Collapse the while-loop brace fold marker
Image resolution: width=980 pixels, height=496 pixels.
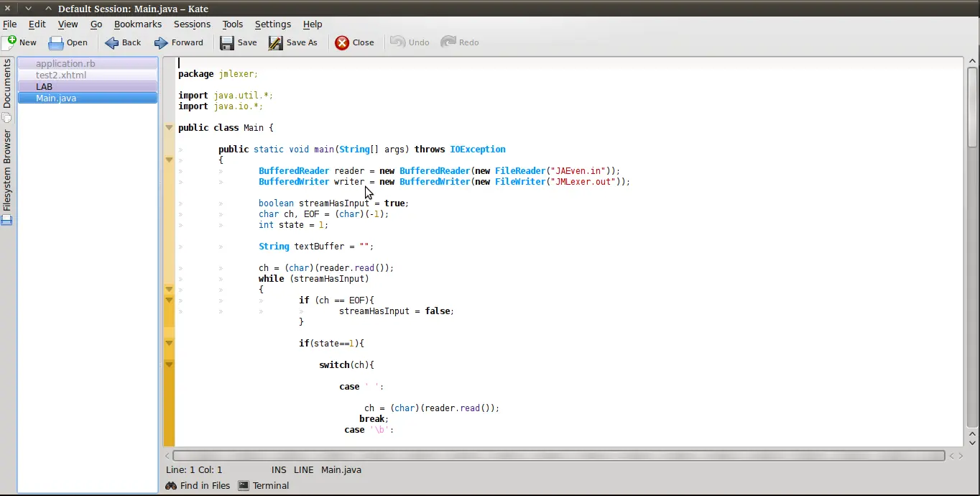170,290
